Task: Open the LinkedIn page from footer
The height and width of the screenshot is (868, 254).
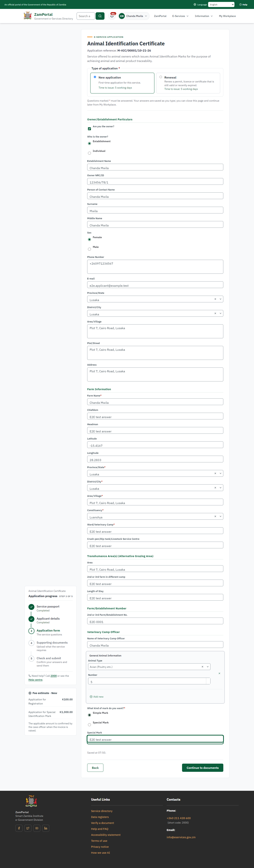Action: tap(46, 828)
